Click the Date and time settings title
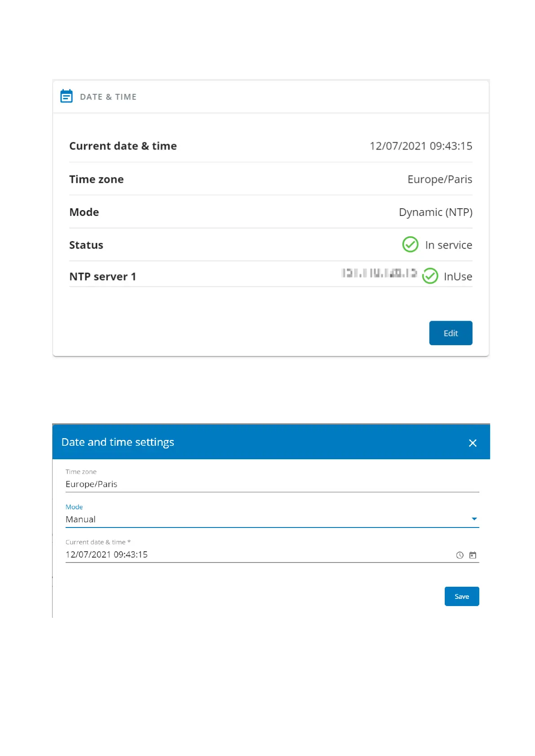 click(x=118, y=442)
